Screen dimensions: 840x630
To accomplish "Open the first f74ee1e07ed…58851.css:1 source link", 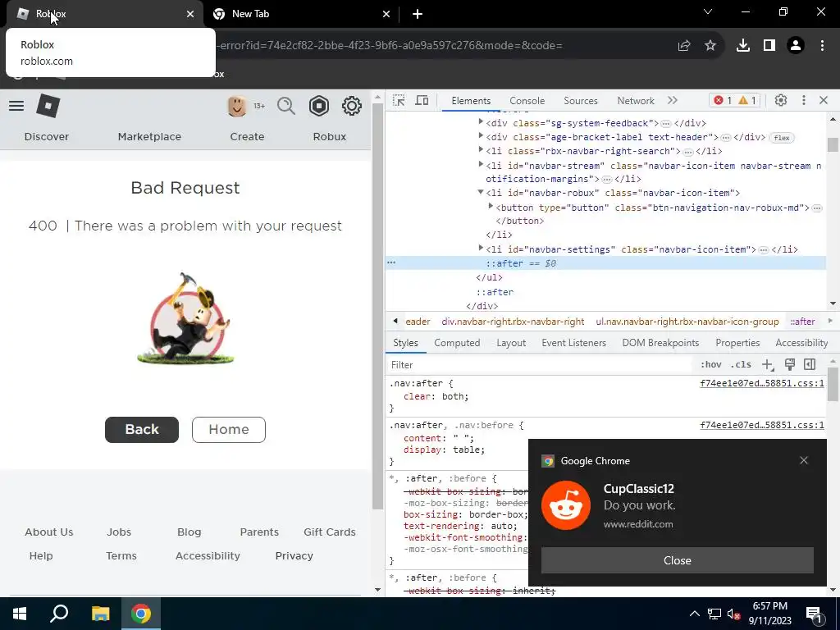I will [x=762, y=383].
